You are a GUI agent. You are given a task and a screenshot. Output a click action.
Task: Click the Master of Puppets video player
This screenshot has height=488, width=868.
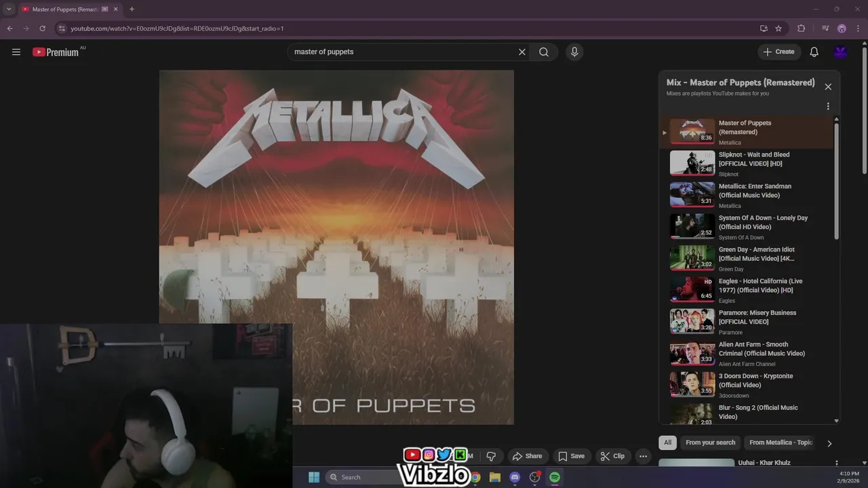(x=336, y=247)
